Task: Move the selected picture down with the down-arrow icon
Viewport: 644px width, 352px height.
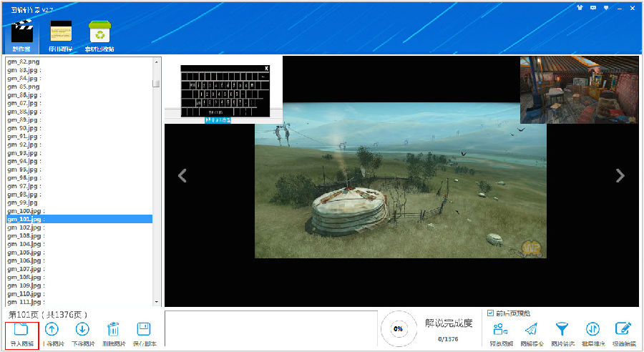Action: (82, 329)
